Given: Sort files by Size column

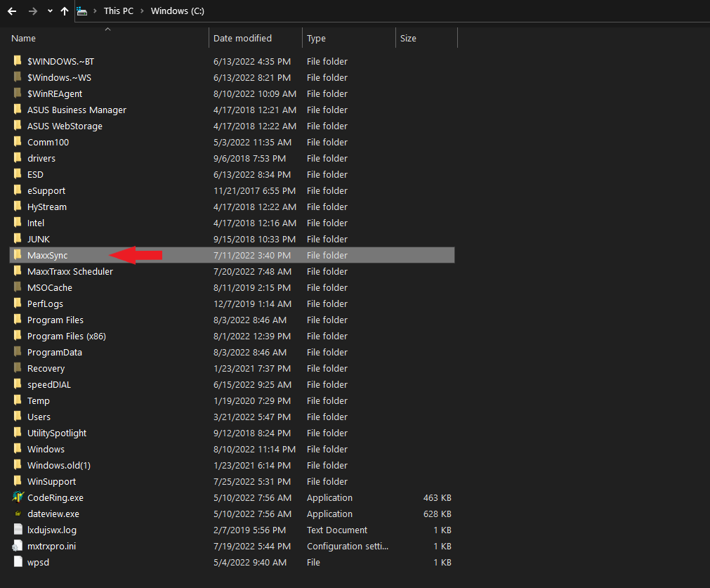Looking at the screenshot, I should 408,39.
